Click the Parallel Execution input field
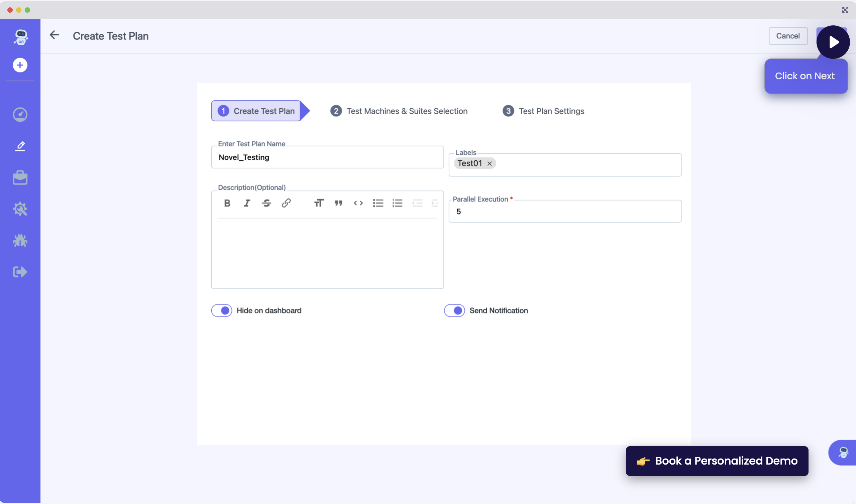 565,212
